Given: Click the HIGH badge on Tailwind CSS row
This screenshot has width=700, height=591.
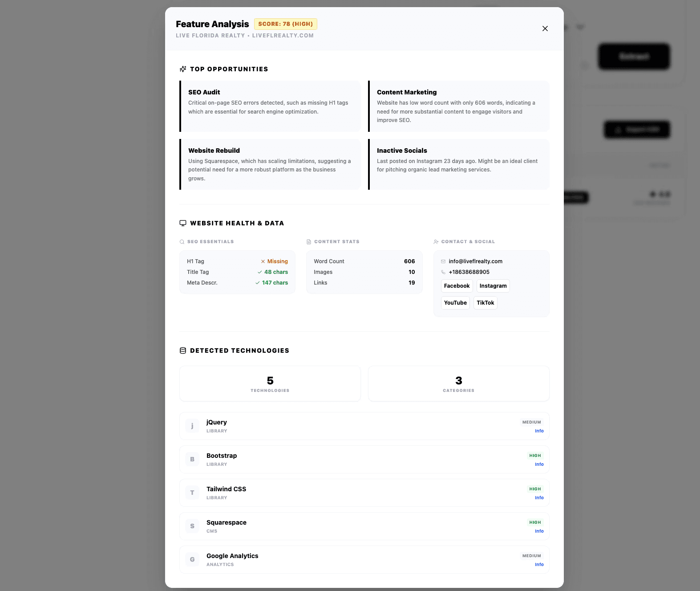Looking at the screenshot, I should [x=535, y=489].
